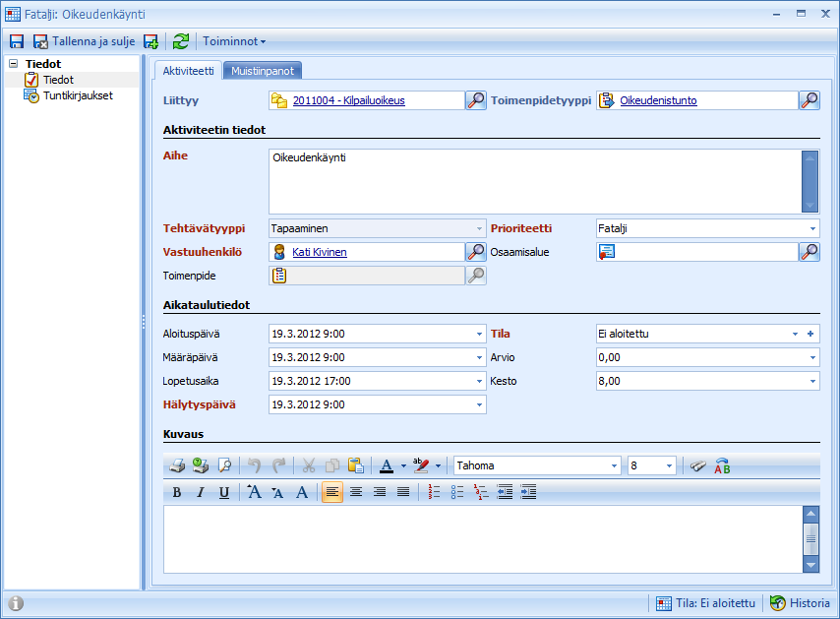Collapse the Tiedot tree root
The width and height of the screenshot is (840, 619).
[14, 64]
